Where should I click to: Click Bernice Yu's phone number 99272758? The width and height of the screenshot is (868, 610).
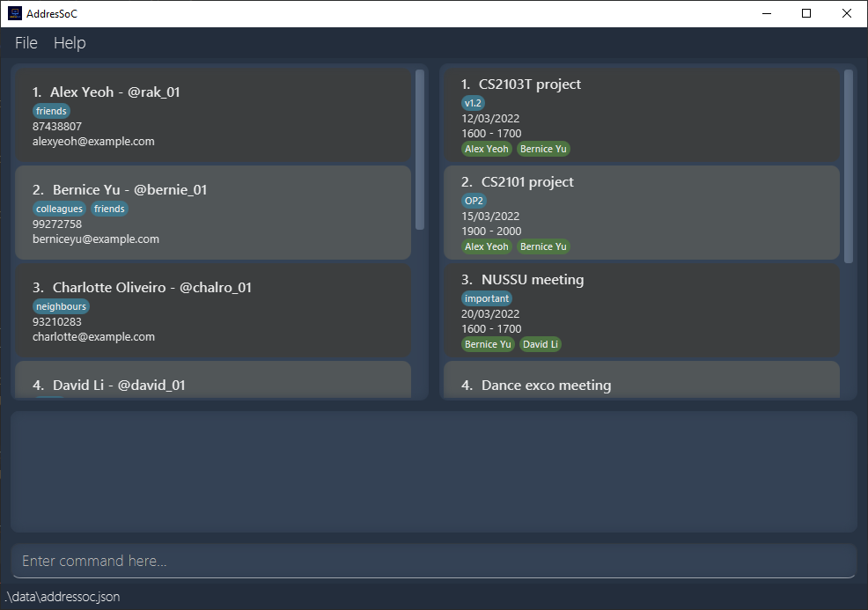57,224
